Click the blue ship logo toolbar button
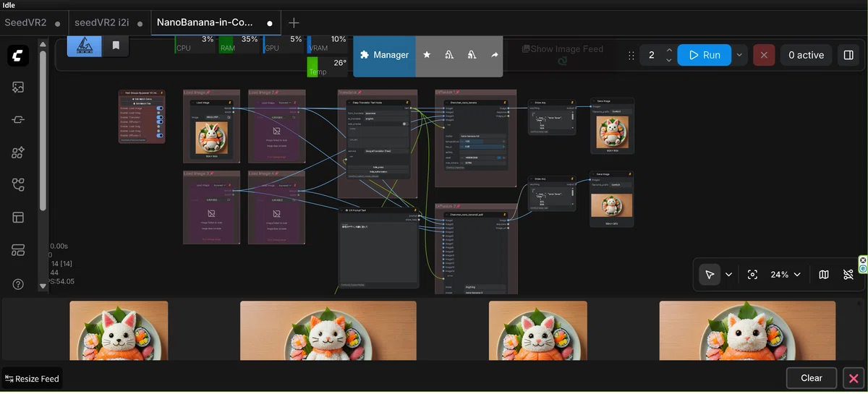This screenshot has width=868, height=394. click(85, 46)
